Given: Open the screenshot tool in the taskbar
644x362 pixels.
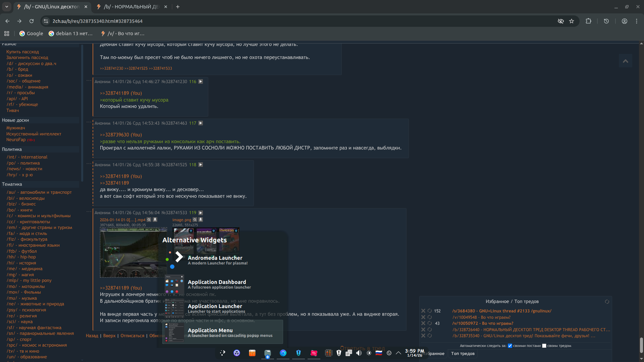Looking at the screenshot, I should pyautogui.click(x=314, y=353).
